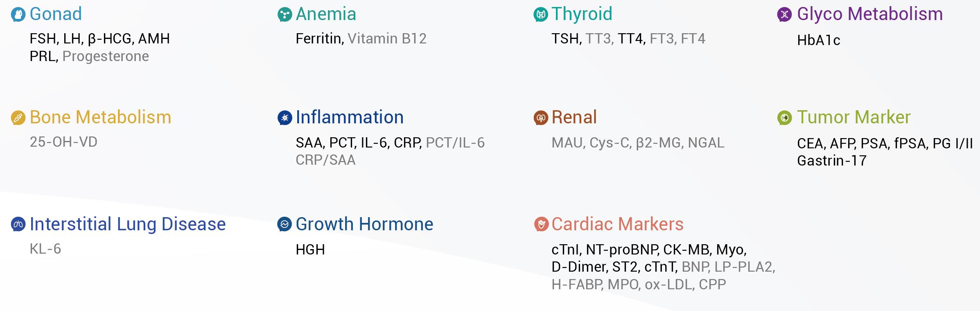
Task: Click the KL-6 test name
Action: point(45,249)
